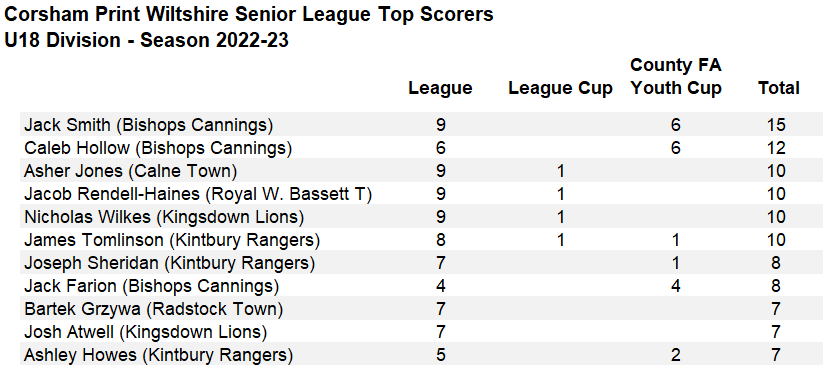This screenshot has width=823, height=366.
Task: Click Nicholas Wilkes (Kingsdown Lions) name
Action: 164,217
